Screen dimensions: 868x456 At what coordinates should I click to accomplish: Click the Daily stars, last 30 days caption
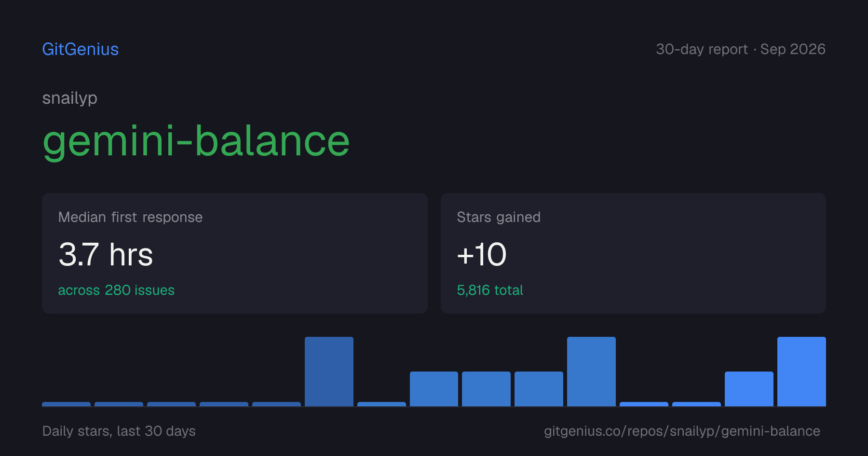click(x=119, y=431)
